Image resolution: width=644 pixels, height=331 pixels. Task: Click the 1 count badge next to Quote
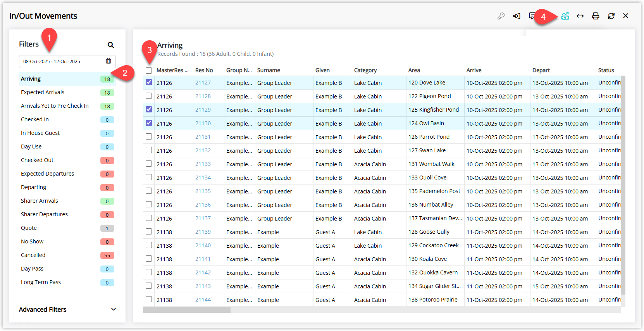pyautogui.click(x=107, y=228)
